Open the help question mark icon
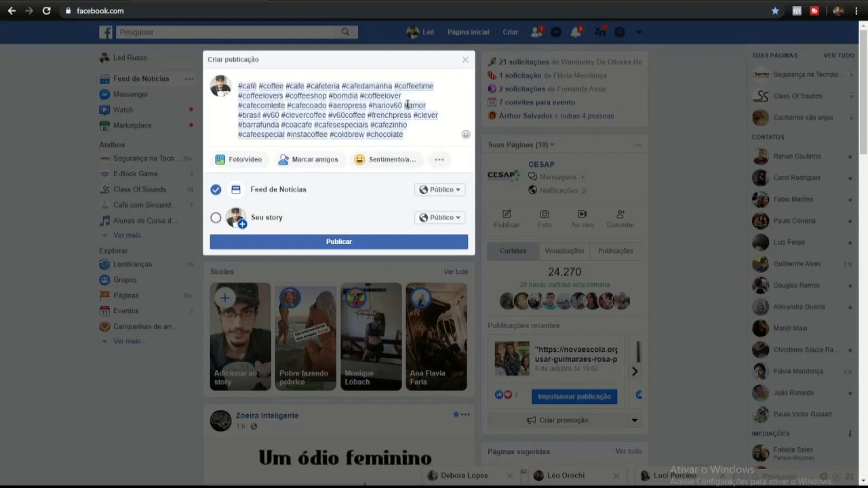Image resolution: width=868 pixels, height=488 pixels. [619, 32]
